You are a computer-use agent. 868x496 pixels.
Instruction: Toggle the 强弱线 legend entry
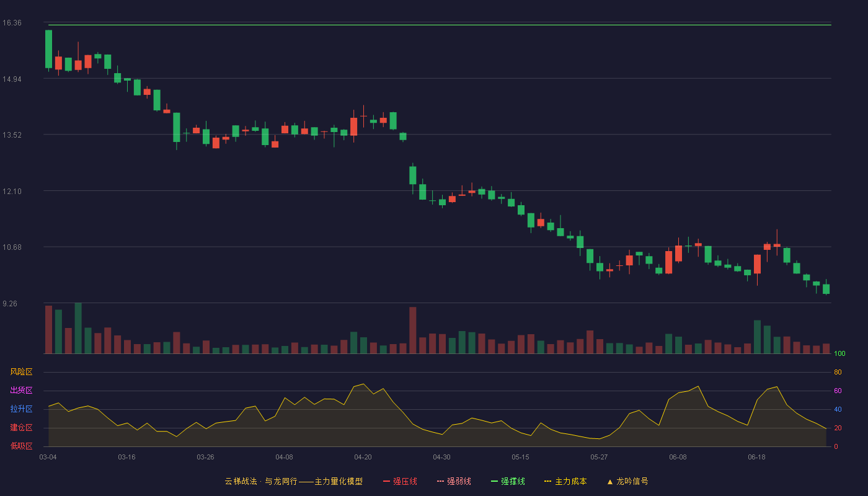[x=454, y=481]
